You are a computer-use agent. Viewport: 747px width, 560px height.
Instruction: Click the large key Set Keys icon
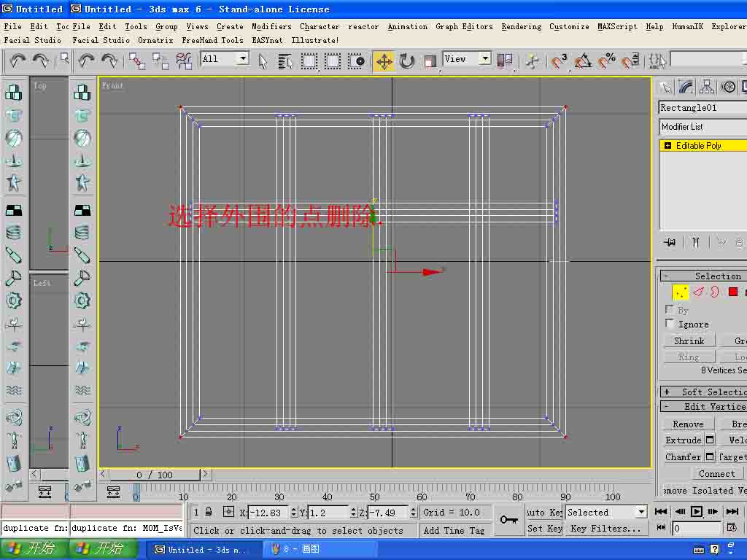508,519
